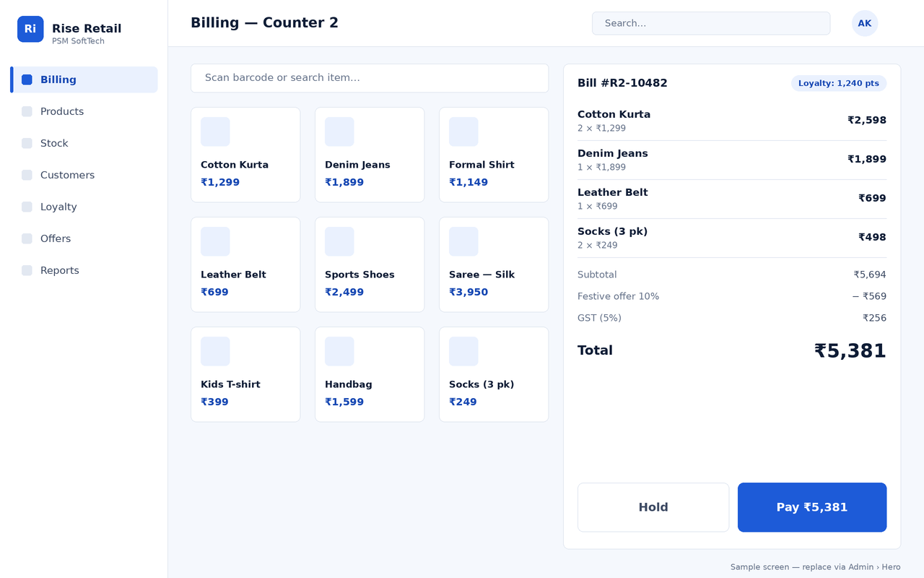Select the Denim Jeans bill line

732,160
